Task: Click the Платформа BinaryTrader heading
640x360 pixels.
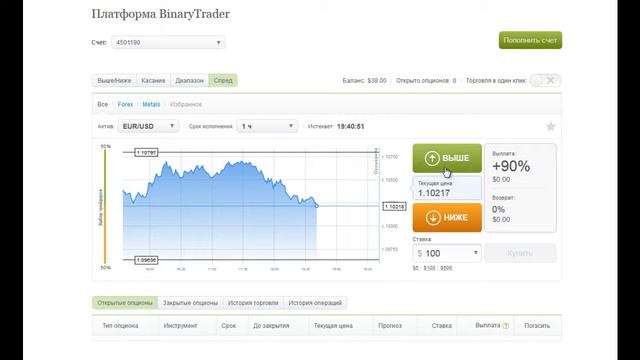Action: coord(160,14)
